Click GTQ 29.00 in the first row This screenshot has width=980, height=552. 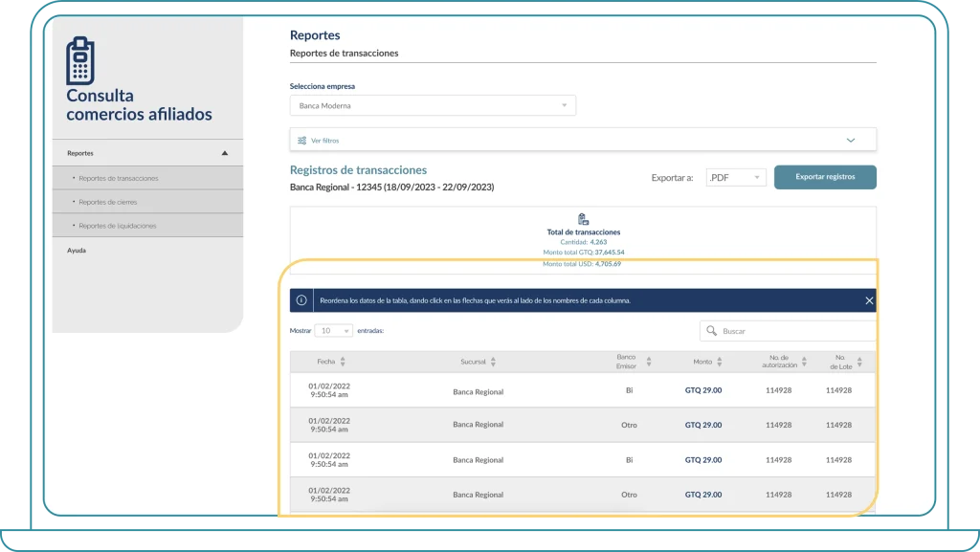point(703,390)
